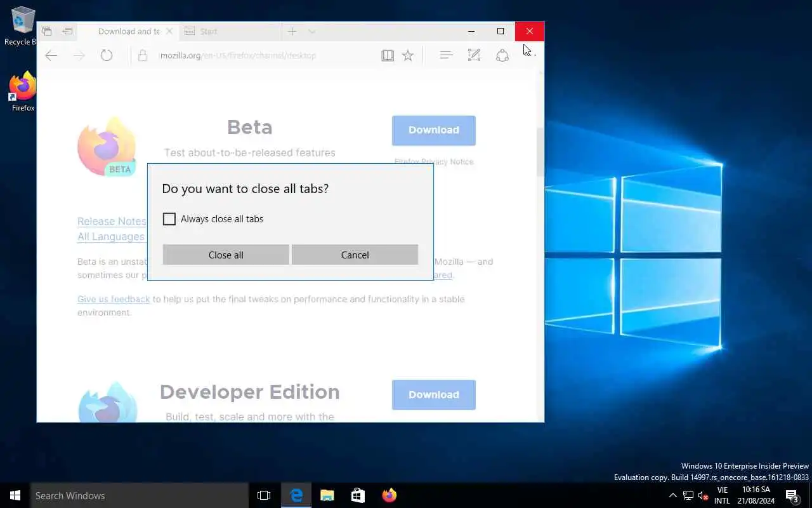The image size is (812, 508).
Task: Open Firefox Privacy Notice link
Action: pos(434,162)
